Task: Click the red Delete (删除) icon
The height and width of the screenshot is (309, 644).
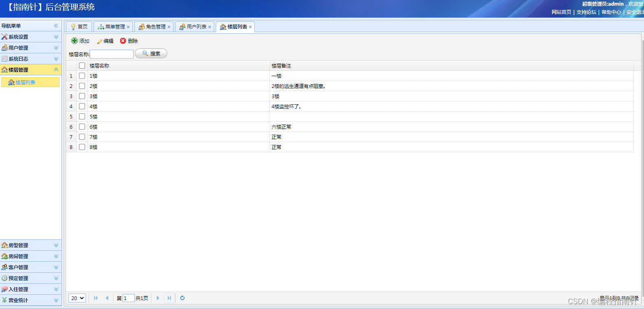Action: tap(123, 41)
